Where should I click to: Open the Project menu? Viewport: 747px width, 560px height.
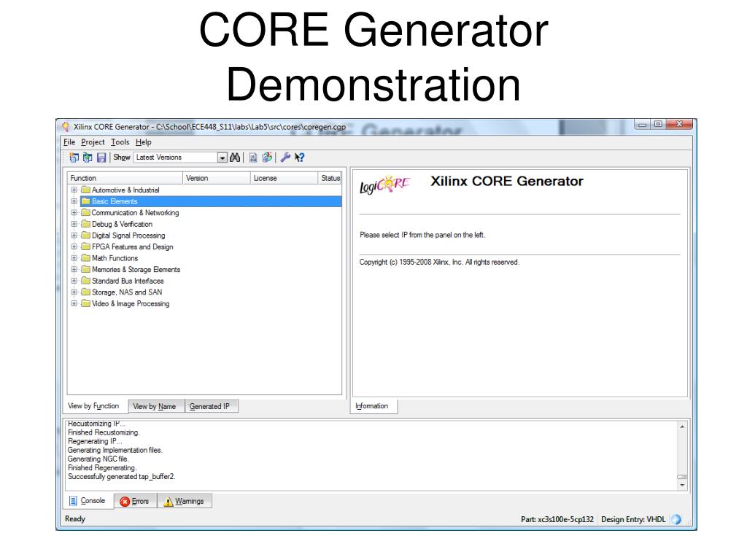pos(93,142)
